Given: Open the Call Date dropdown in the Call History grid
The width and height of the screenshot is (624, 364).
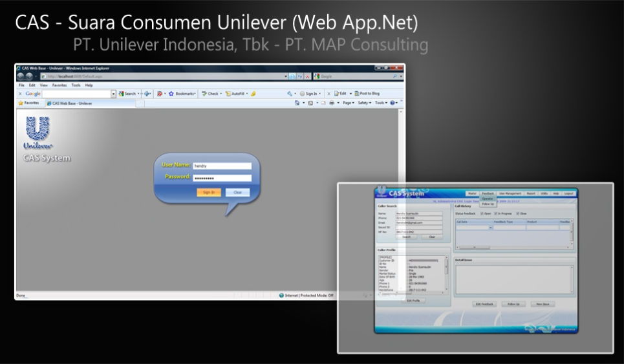Looking at the screenshot, I should 490,227.
